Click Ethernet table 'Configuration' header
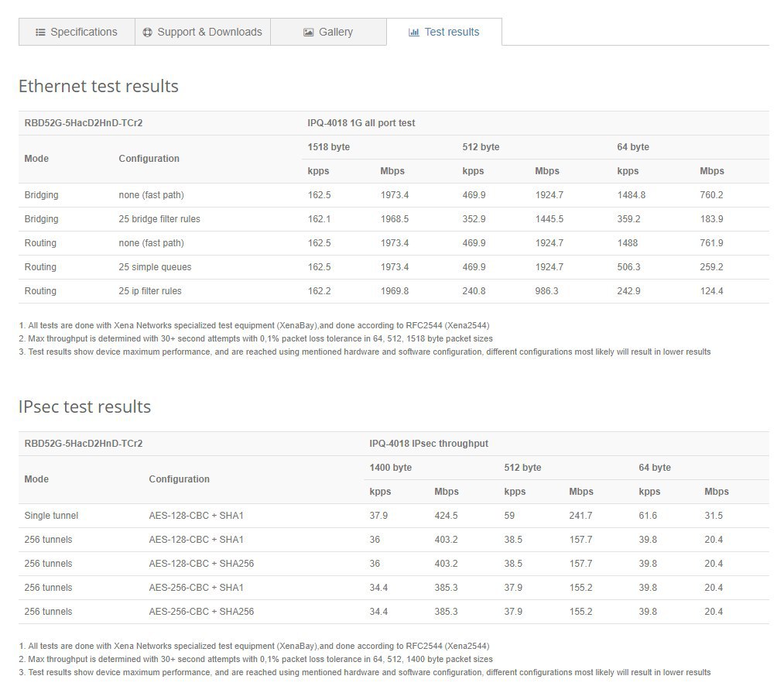The width and height of the screenshot is (784, 700). [x=149, y=159]
